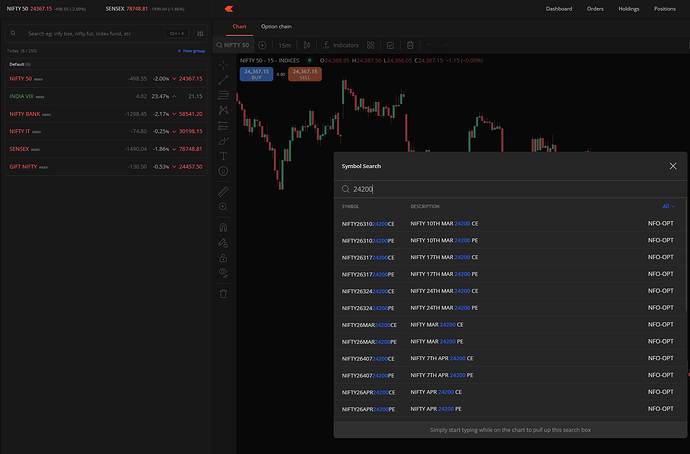Open the All exchange filter dropdown
The height and width of the screenshot is (454, 690).
tap(667, 206)
